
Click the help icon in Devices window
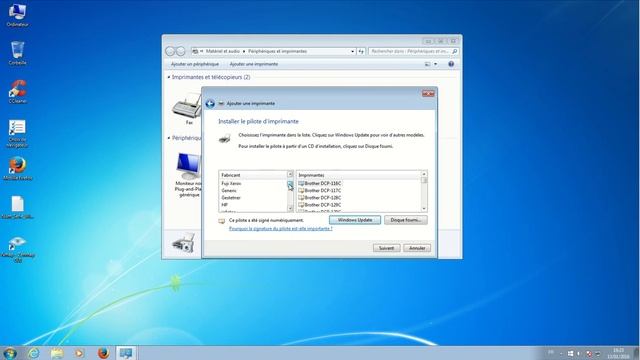pyautogui.click(x=451, y=64)
